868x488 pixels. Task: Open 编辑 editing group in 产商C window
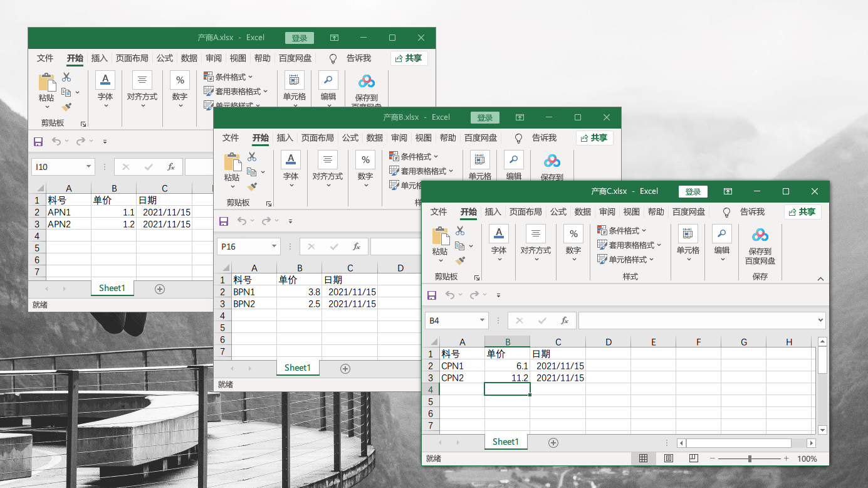722,243
